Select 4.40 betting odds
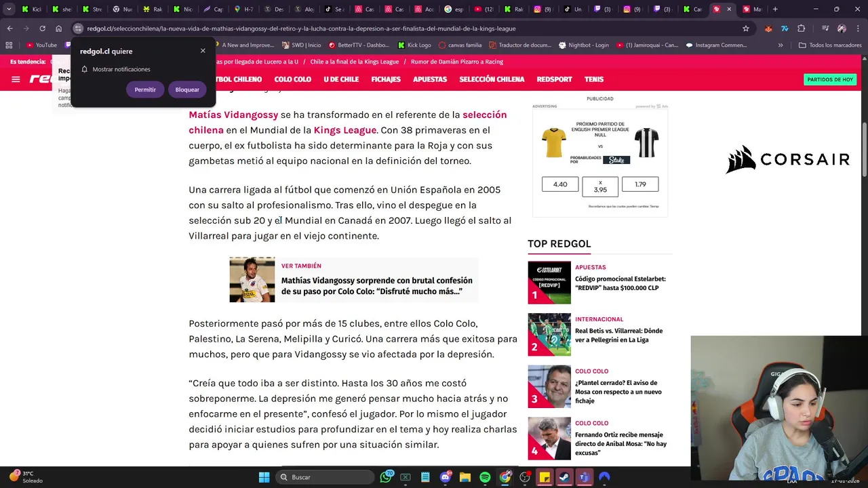The height and width of the screenshot is (488, 868). coord(560,184)
